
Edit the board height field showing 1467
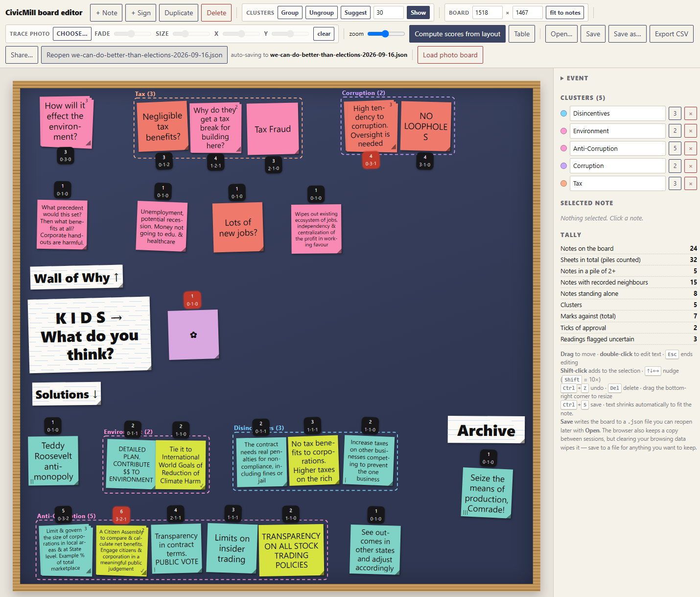(528, 13)
